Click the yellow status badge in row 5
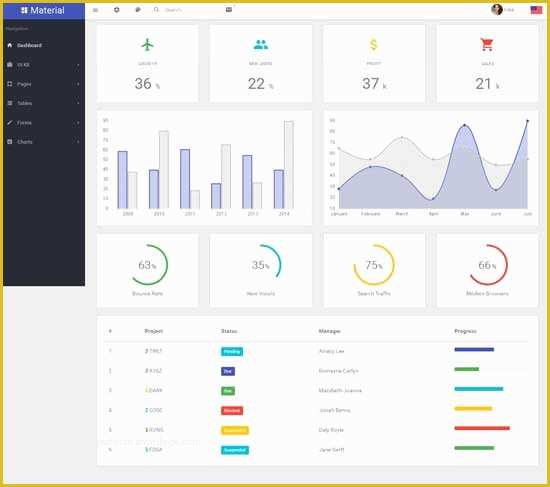Viewport: 550px width, 487px height. click(x=235, y=431)
